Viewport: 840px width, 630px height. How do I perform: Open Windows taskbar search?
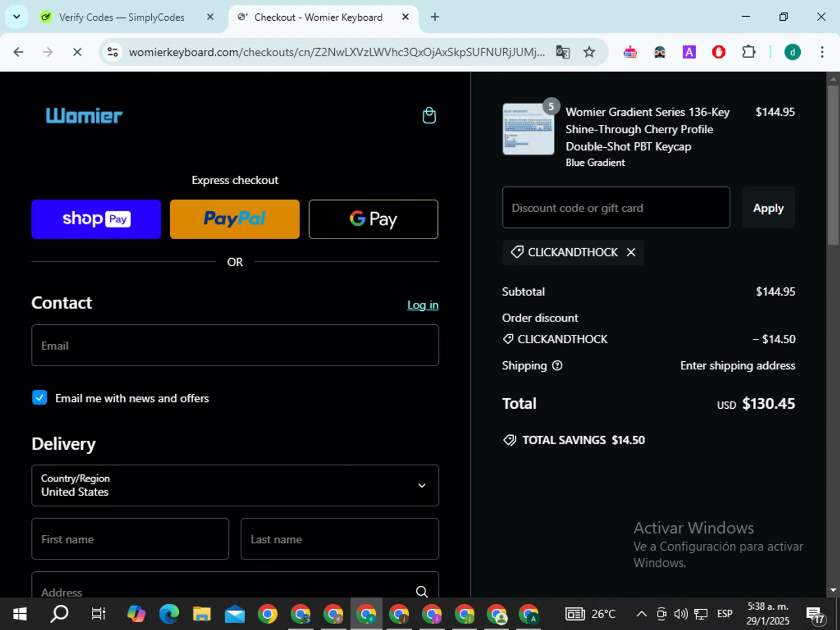59,614
